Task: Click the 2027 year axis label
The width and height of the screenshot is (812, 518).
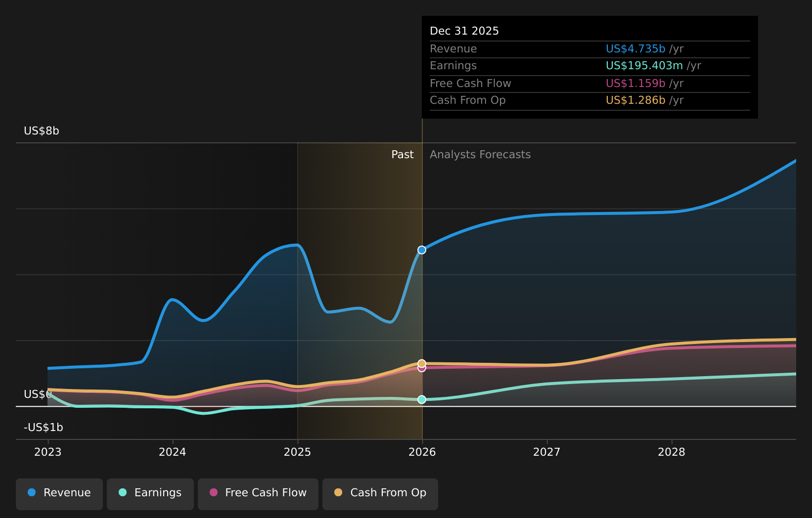Action: pyautogui.click(x=547, y=451)
